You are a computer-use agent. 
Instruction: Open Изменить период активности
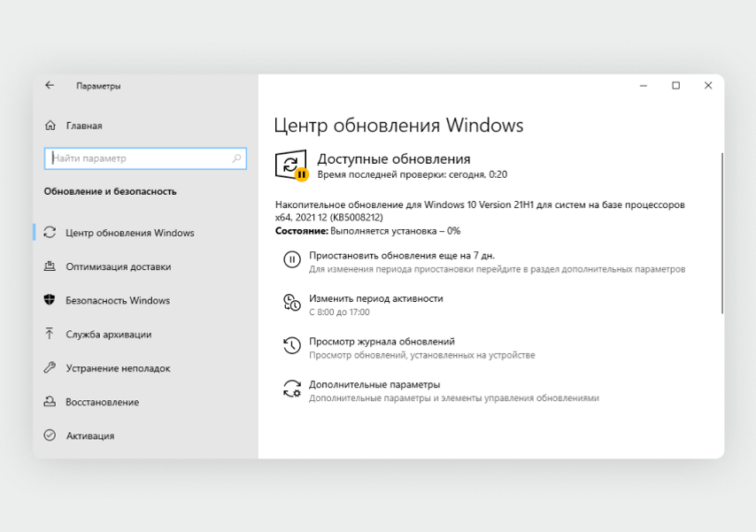(375, 298)
